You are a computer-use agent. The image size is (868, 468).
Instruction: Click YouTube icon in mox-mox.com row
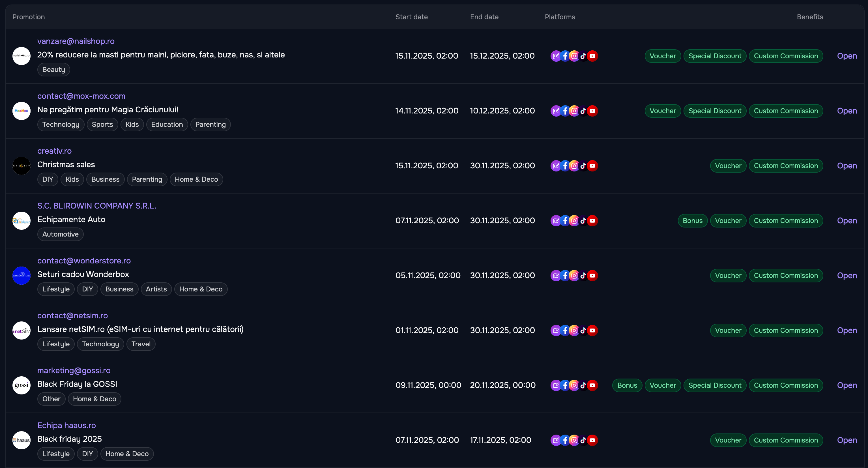(x=592, y=111)
